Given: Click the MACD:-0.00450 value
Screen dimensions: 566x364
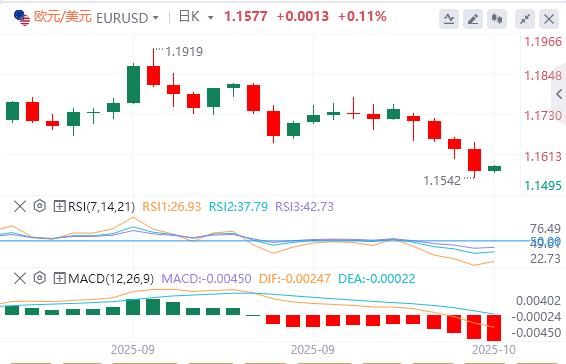Looking at the screenshot, I should coord(206,278).
